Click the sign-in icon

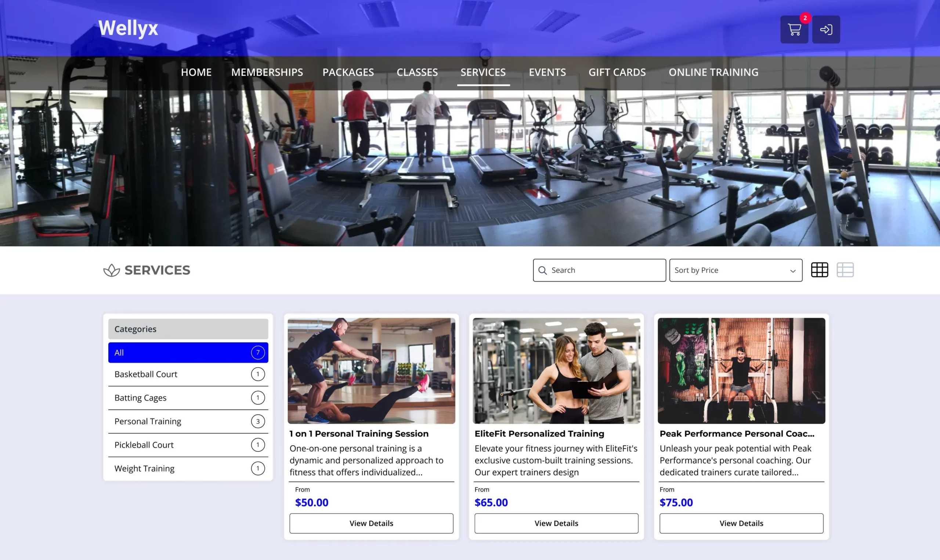[826, 29]
